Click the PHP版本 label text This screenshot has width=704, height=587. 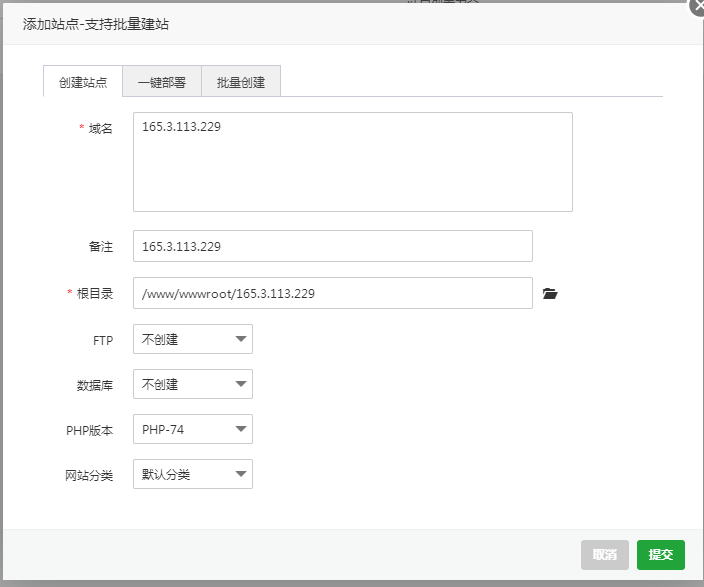(x=89, y=430)
